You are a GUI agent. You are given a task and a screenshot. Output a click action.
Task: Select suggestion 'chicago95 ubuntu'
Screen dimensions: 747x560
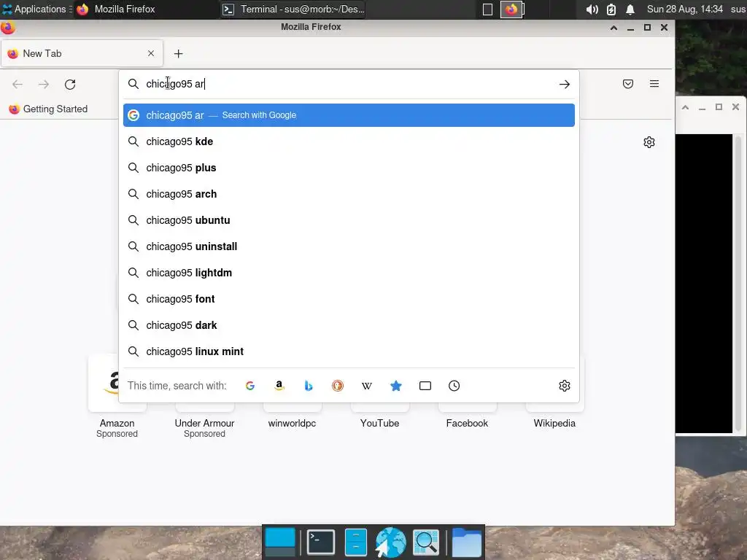(349, 220)
